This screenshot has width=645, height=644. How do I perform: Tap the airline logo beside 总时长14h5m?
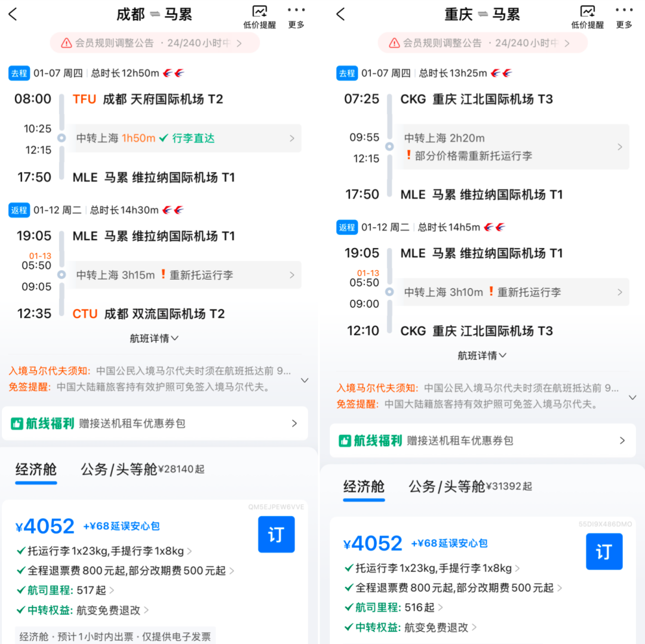pyautogui.click(x=494, y=228)
